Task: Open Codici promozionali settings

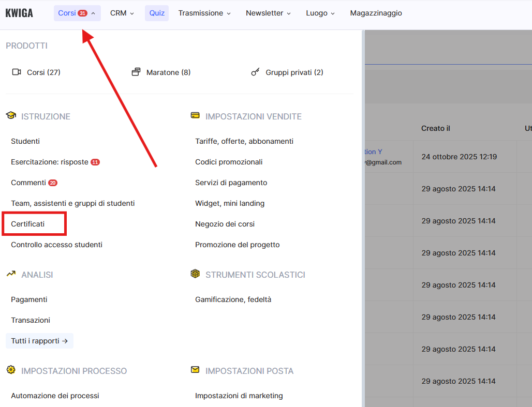Action: [229, 162]
